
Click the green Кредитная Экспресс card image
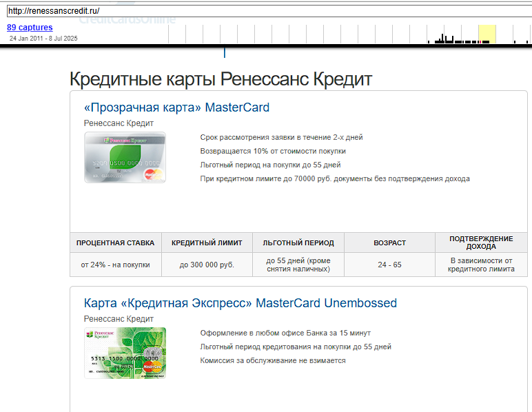(125, 353)
